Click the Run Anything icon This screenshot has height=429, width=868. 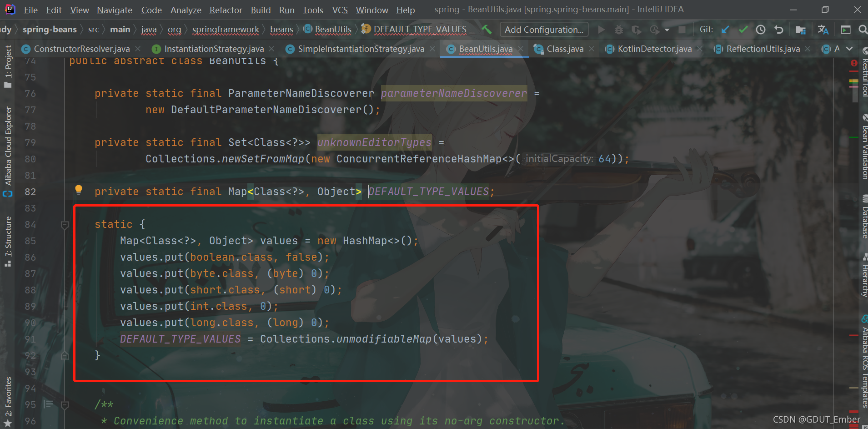846,30
